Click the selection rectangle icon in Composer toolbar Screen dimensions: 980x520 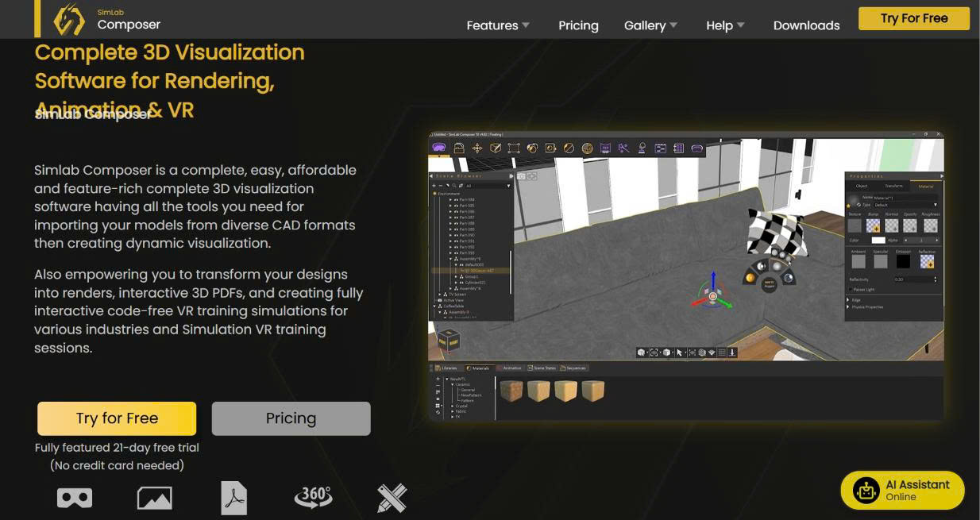click(514, 148)
